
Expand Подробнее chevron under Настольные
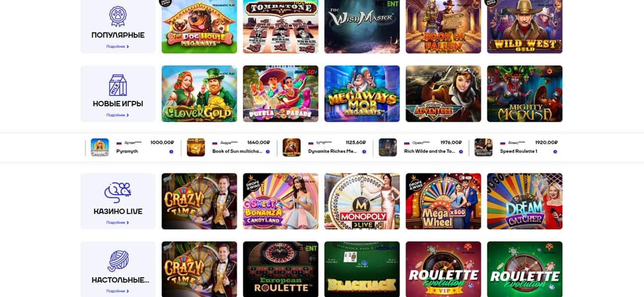127,291
